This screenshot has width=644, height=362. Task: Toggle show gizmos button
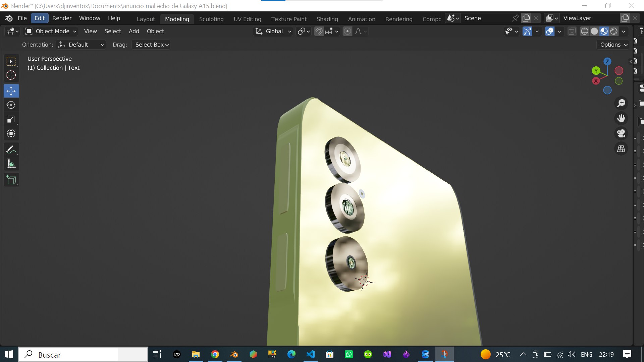(527, 31)
